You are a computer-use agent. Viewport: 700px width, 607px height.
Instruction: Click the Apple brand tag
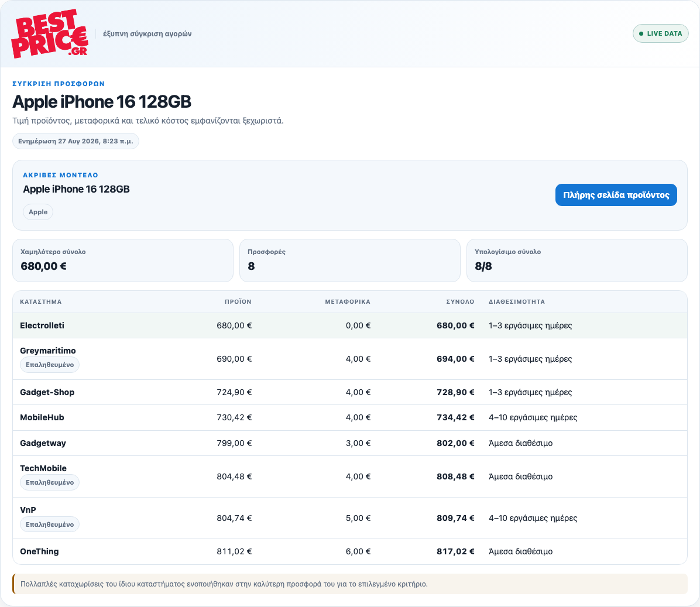tap(38, 212)
